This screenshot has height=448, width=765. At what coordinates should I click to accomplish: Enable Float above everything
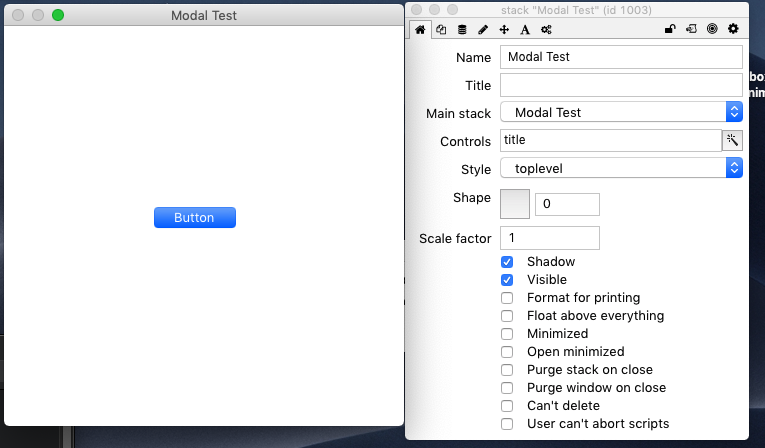coord(507,316)
